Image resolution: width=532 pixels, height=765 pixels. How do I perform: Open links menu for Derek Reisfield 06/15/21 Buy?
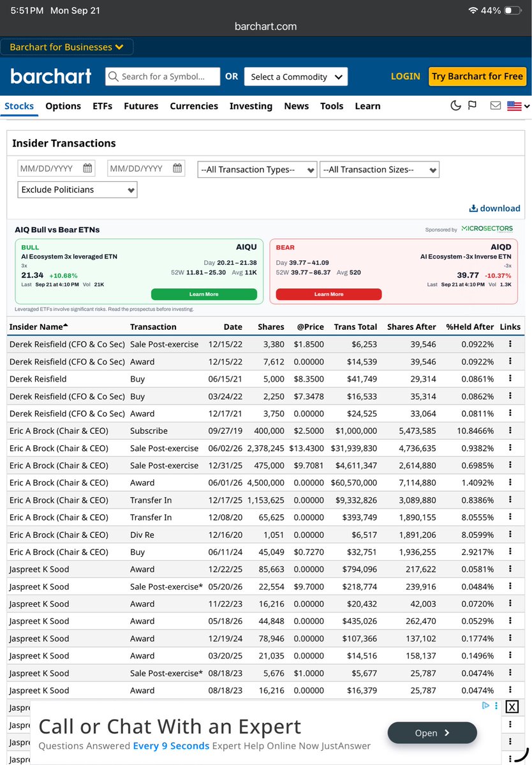510,378
